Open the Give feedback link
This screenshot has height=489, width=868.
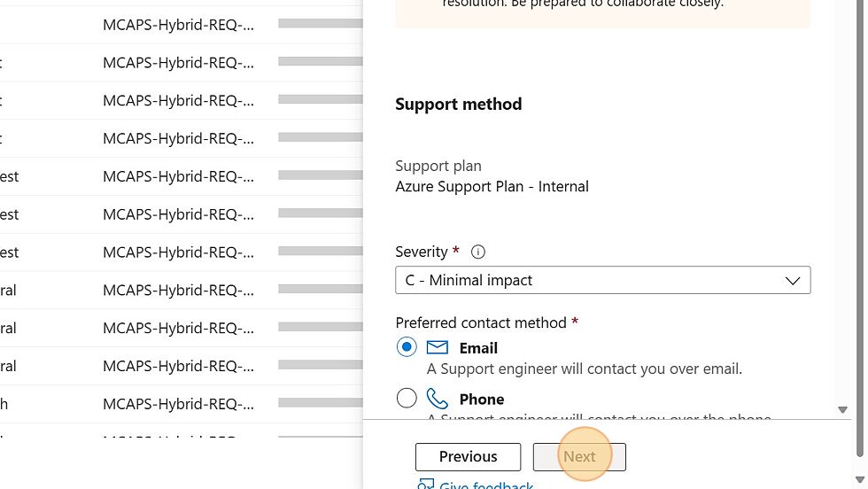coord(486,485)
